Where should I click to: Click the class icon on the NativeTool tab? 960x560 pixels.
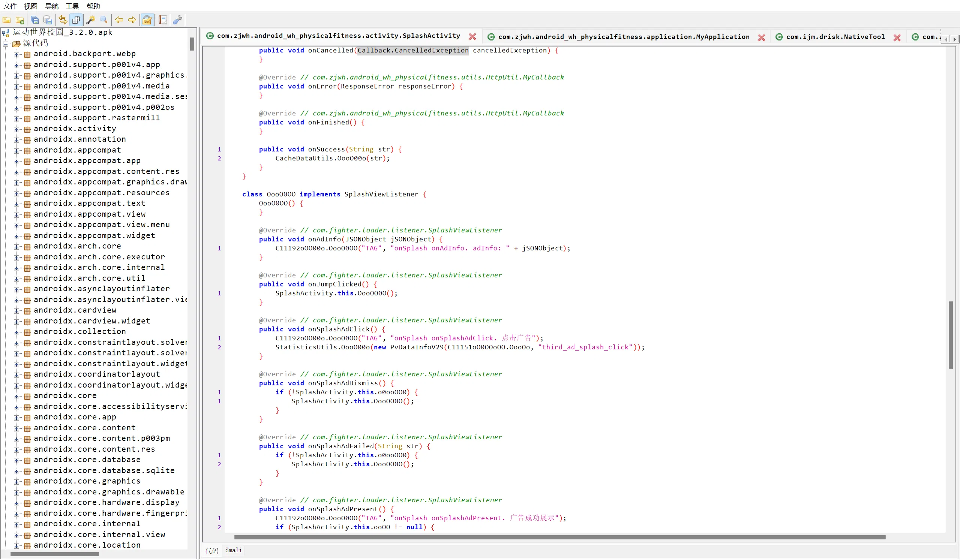[x=779, y=37]
